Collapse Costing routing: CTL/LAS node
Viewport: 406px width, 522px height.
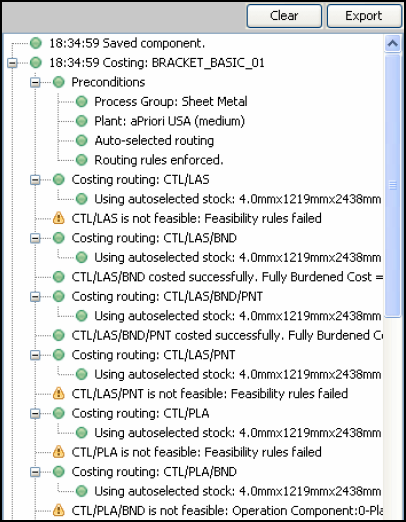35,180
